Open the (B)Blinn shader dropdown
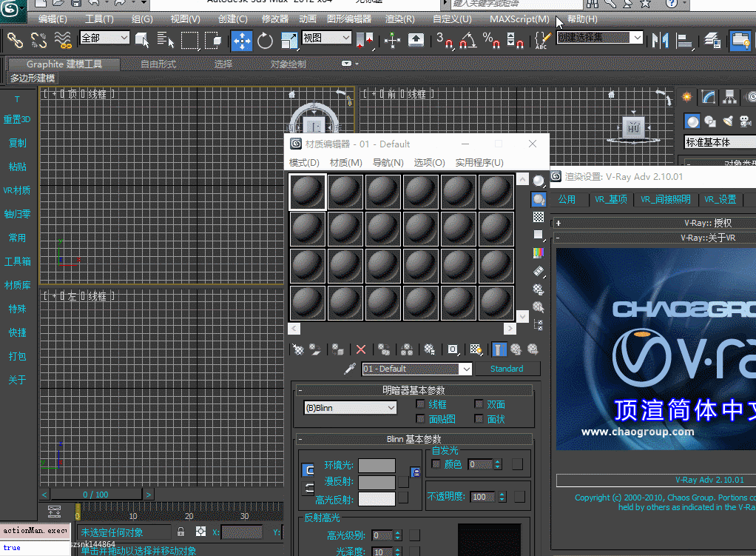The image size is (756, 556). [350, 408]
